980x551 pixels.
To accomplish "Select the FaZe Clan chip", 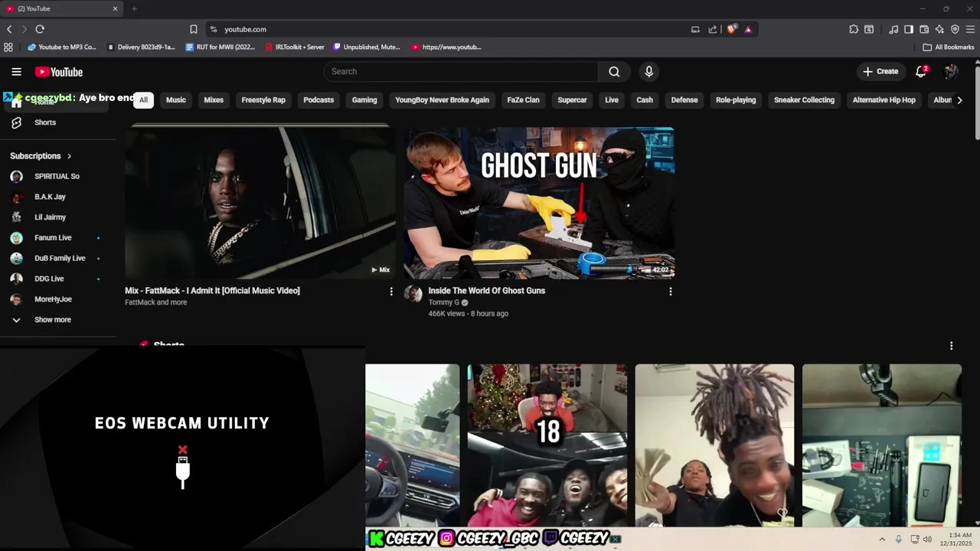I will click(523, 100).
